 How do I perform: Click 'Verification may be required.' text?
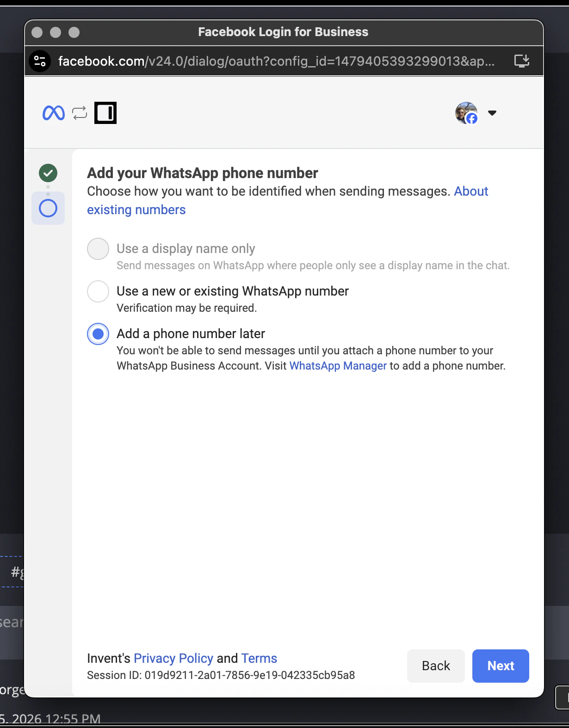187,308
